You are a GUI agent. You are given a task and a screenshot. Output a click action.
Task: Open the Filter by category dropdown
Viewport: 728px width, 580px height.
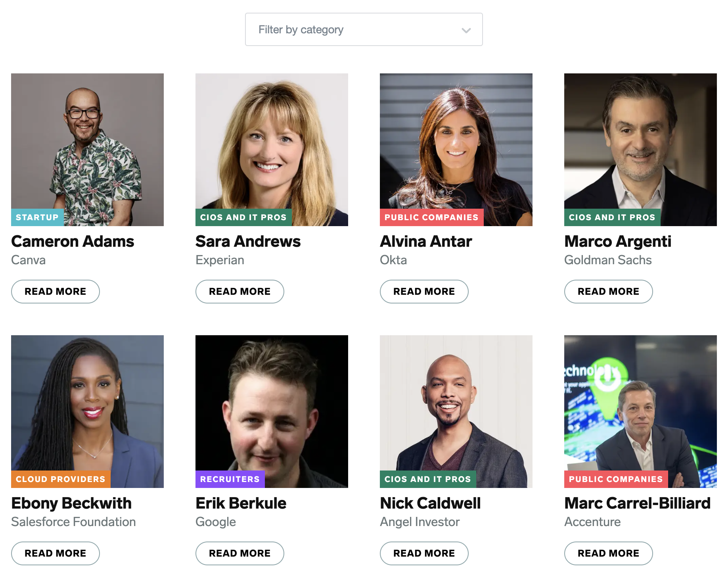tap(364, 29)
